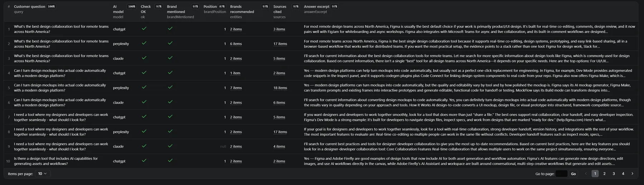Image resolution: width=644 pixels, height=185 pixels.
Task: Click Check OK checkmark in row 8
Action: tap(144, 131)
